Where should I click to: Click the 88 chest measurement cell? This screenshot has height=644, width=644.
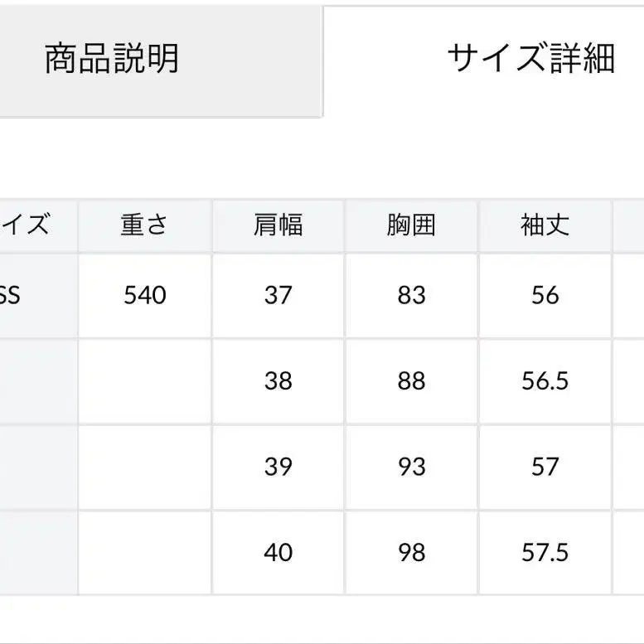411,381
